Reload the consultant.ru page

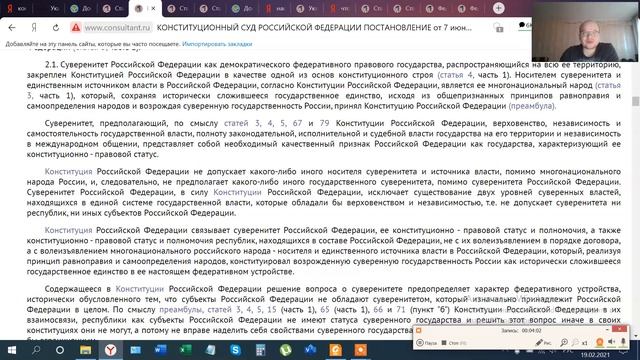click(x=56, y=27)
